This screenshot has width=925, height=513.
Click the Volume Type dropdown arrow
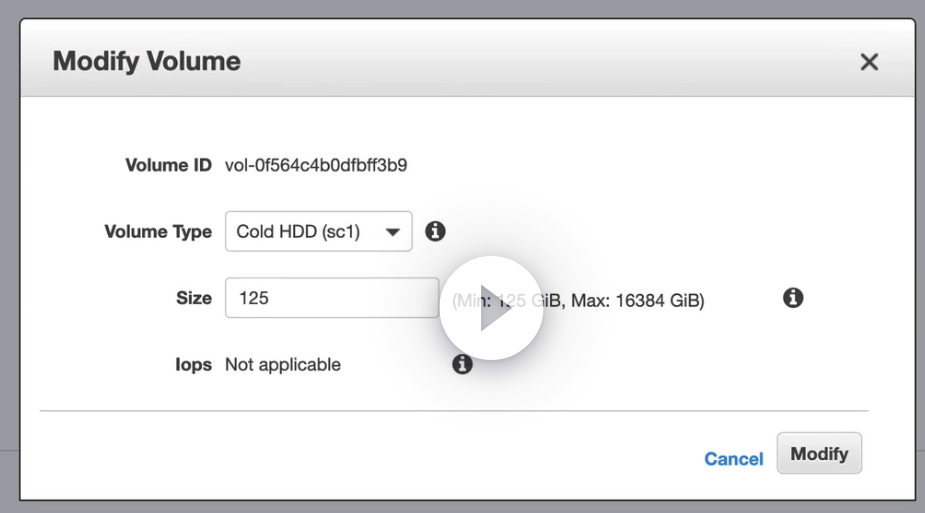(394, 232)
